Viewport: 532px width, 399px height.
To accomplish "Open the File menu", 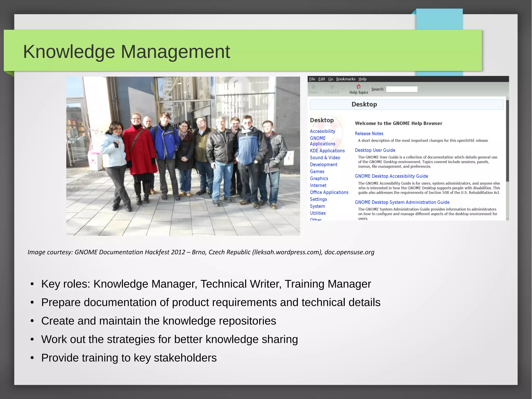I will (312, 79).
